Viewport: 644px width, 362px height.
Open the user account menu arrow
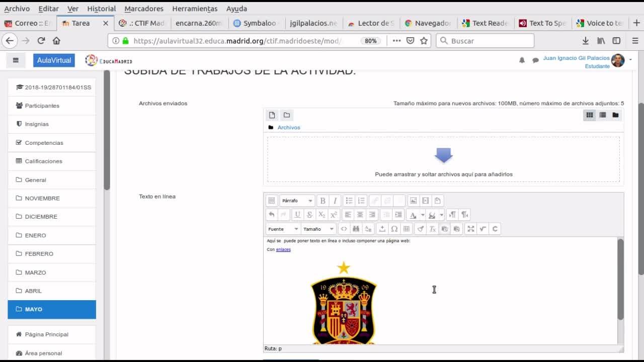[630, 60]
